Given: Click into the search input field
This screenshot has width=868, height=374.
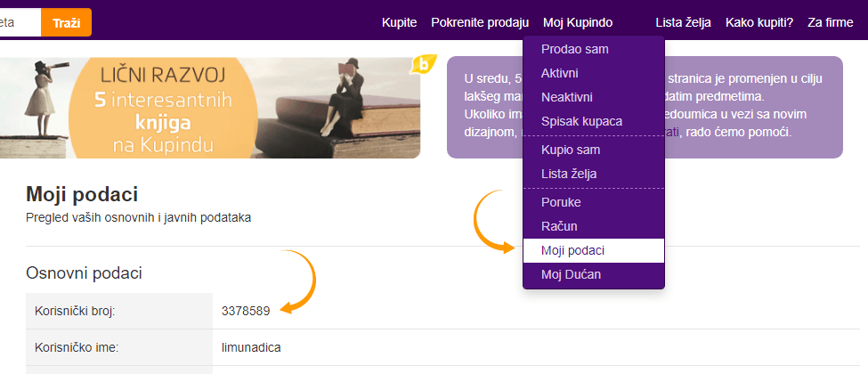Looking at the screenshot, I should pos(20,23).
